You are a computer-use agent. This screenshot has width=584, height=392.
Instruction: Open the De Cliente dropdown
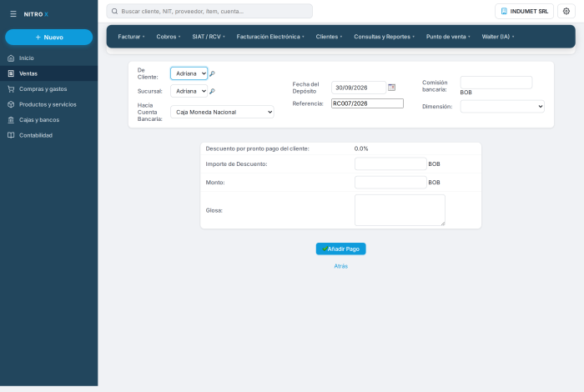coord(189,73)
